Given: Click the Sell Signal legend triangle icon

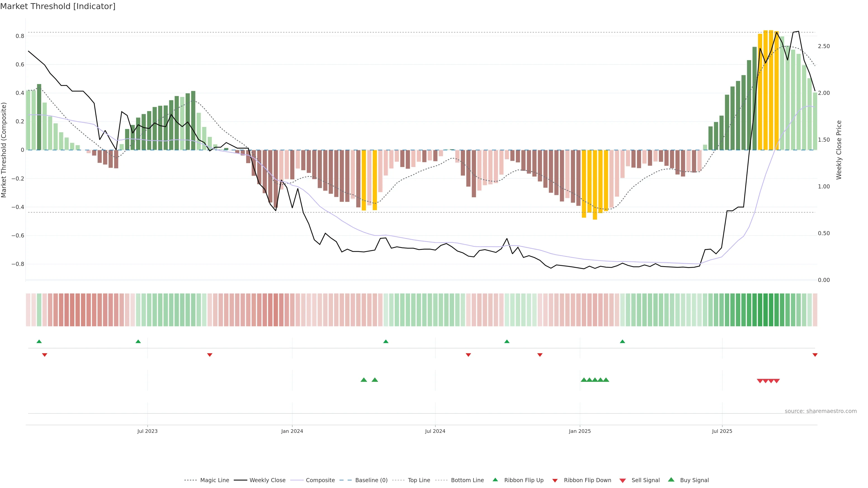Looking at the screenshot, I should (622, 481).
